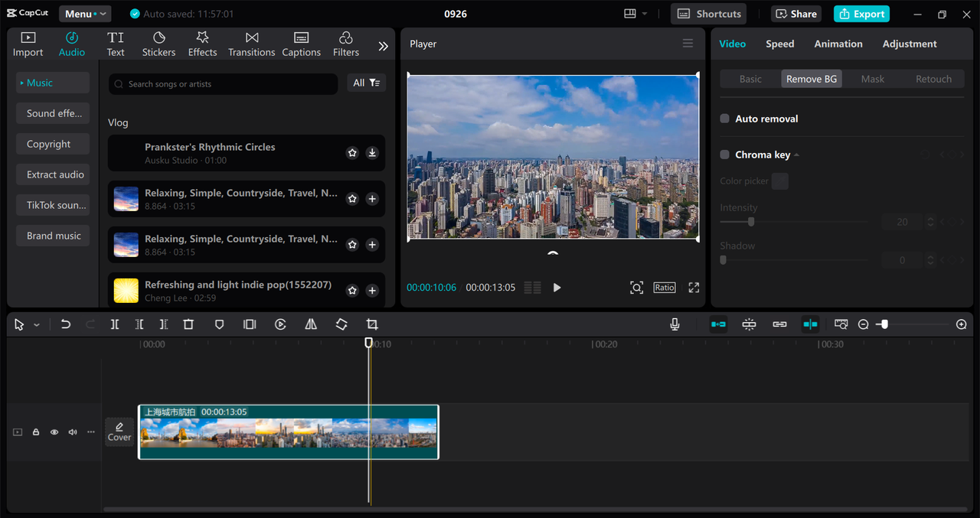Download Prankster's Rhythmic Circles track
The height and width of the screenshot is (518, 980).
point(372,153)
